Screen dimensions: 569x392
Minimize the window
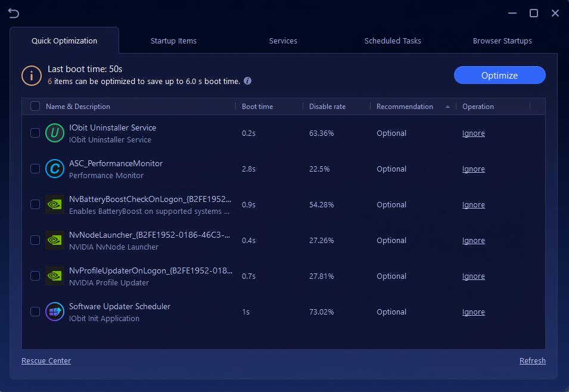tap(512, 13)
